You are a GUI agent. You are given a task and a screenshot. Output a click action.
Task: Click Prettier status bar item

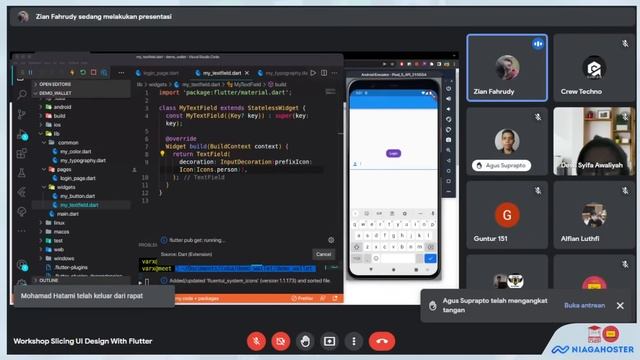(x=302, y=298)
